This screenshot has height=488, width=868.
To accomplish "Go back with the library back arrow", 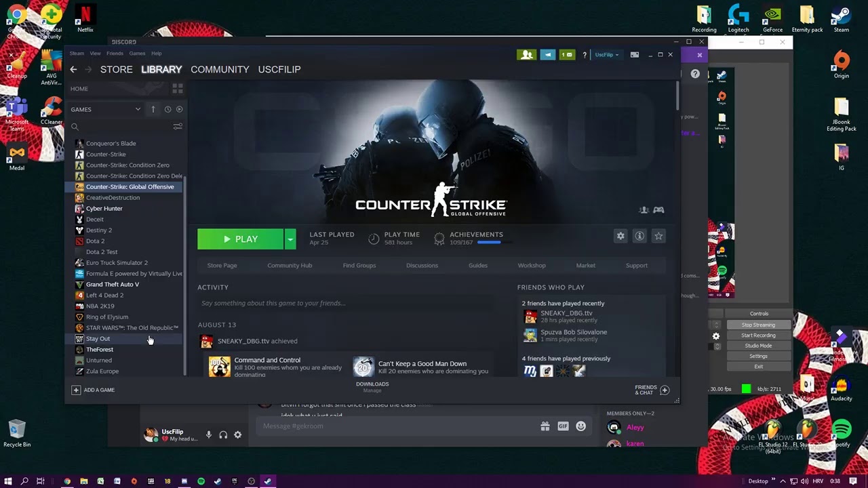I will tap(73, 69).
